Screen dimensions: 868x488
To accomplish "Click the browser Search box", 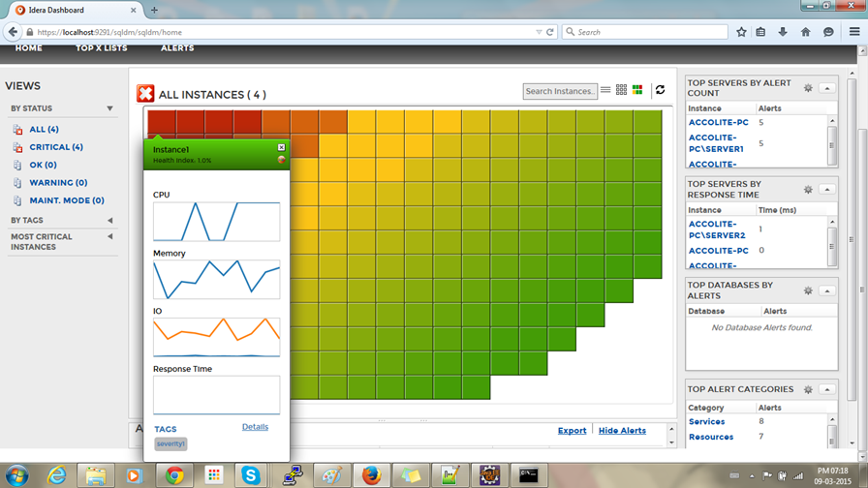I will click(645, 32).
